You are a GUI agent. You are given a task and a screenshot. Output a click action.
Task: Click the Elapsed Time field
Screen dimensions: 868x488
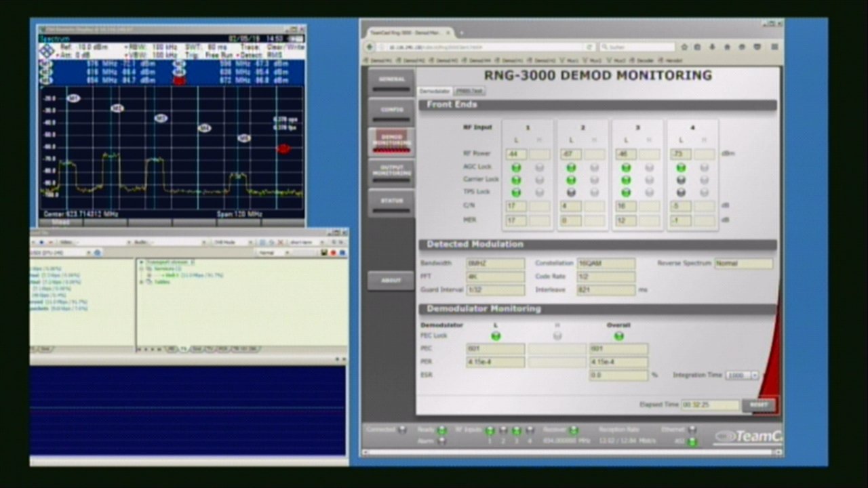tap(710, 405)
